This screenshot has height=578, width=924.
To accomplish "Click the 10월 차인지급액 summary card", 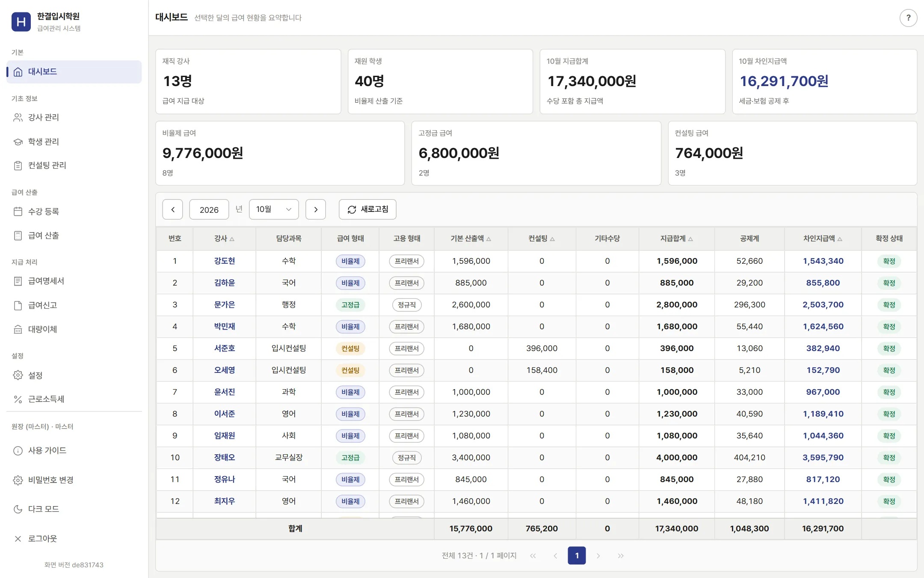I will [x=824, y=81].
